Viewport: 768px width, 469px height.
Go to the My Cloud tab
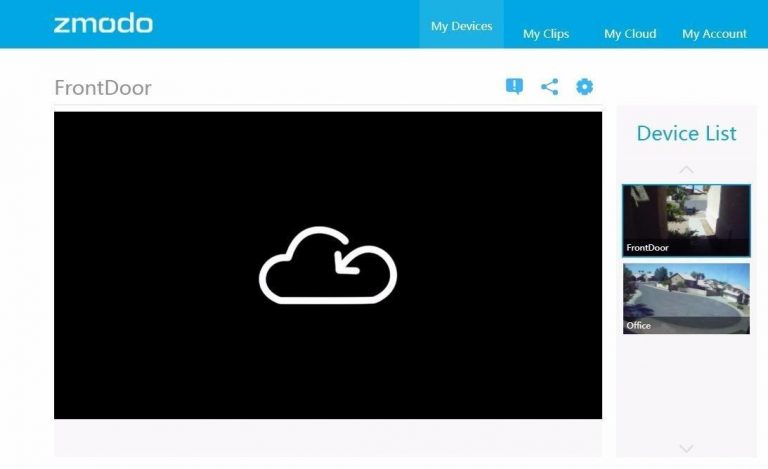pos(630,34)
